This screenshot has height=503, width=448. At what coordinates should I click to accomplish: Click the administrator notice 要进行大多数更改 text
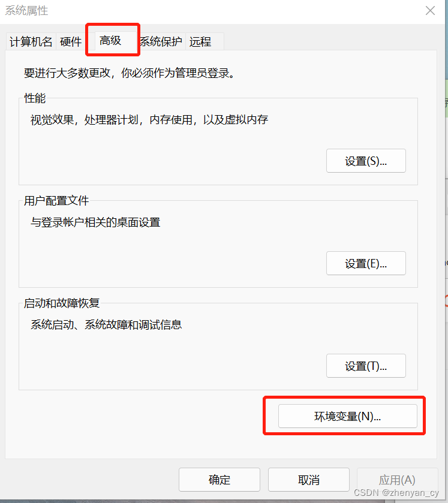(130, 73)
